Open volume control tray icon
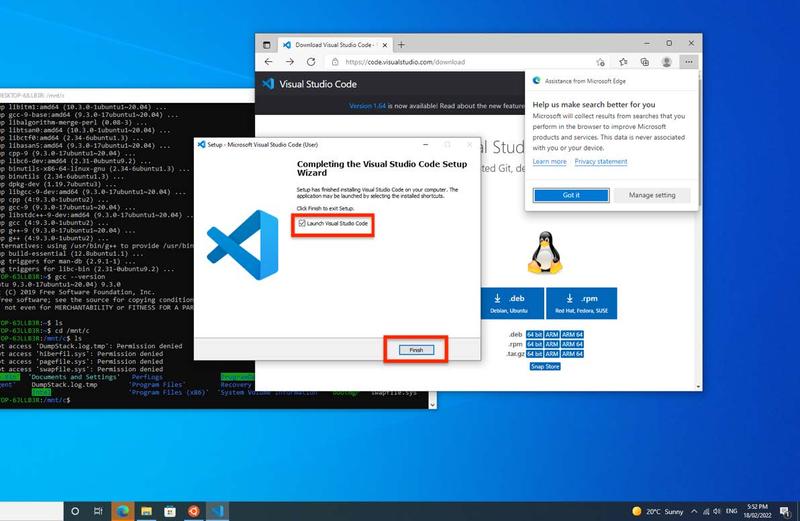The width and height of the screenshot is (800, 521). (x=717, y=511)
